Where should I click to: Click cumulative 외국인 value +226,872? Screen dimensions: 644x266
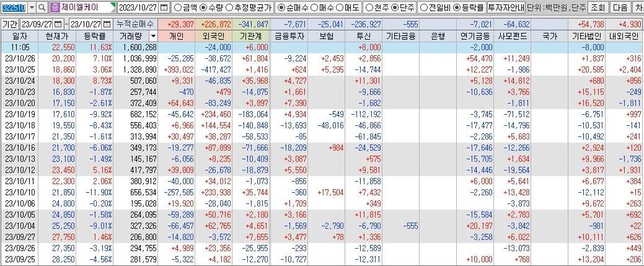tap(214, 24)
